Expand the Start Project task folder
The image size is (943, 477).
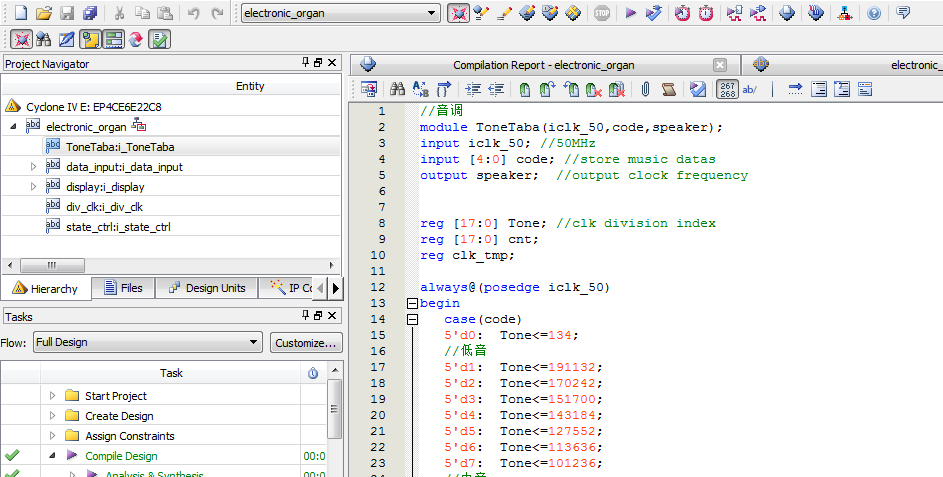tap(52, 396)
